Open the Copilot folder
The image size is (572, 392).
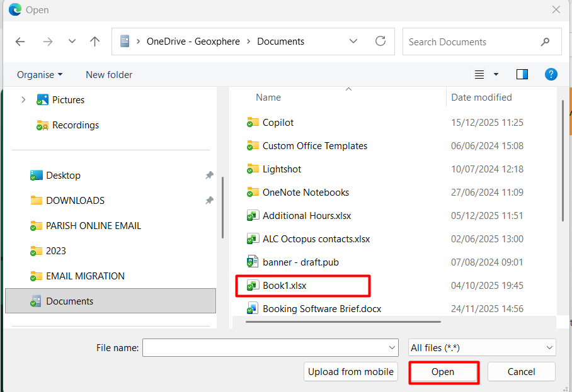point(278,123)
